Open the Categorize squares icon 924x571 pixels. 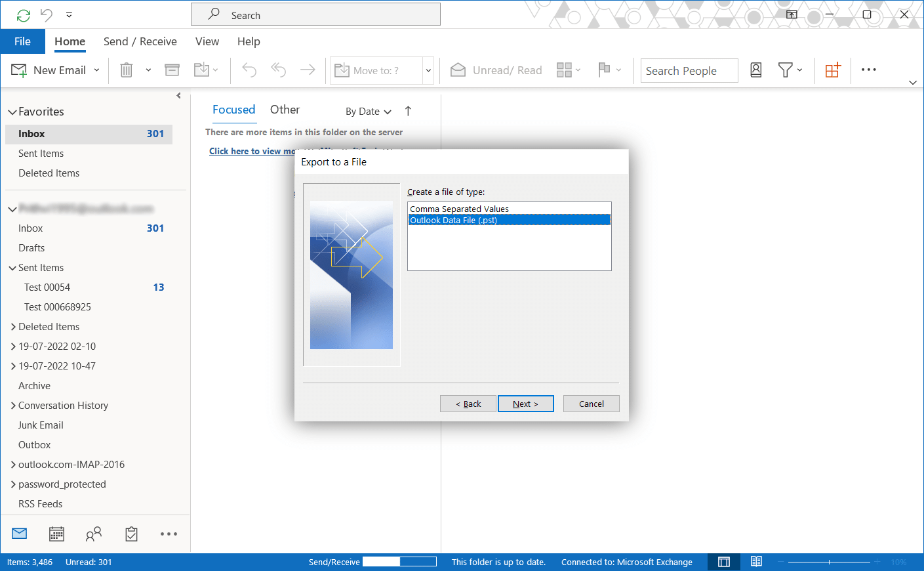(564, 70)
